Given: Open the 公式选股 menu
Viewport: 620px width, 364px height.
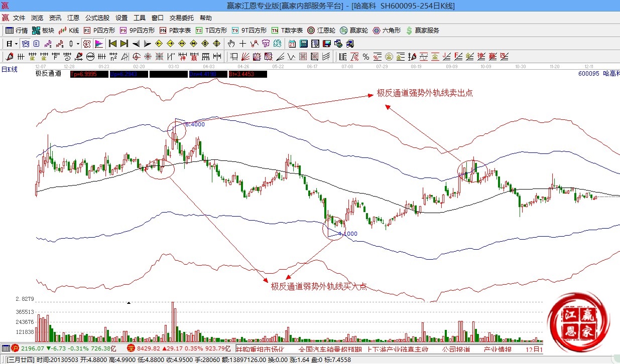Looking at the screenshot, I should pyautogui.click(x=97, y=18).
